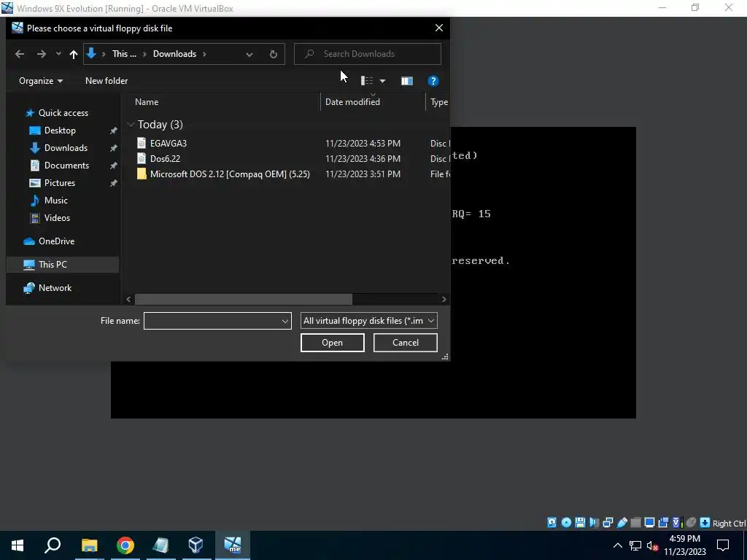Click the display indicator in VirtualBox status bar
747x560 pixels.
pyautogui.click(x=649, y=522)
